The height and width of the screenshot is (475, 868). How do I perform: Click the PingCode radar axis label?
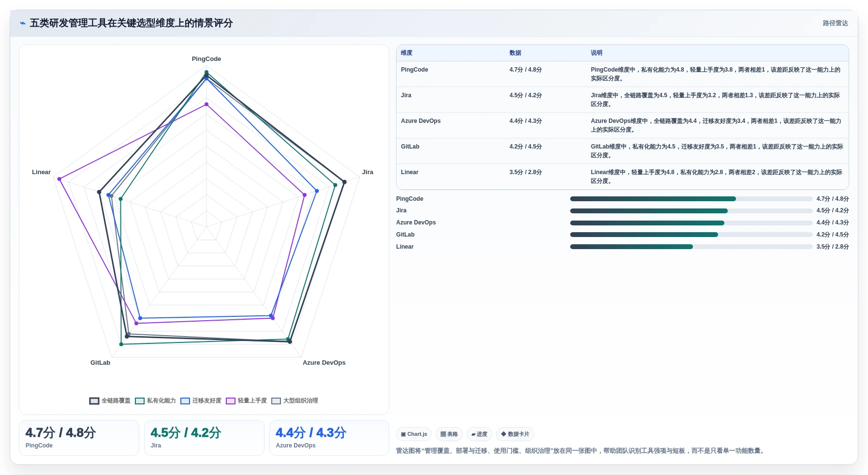[x=206, y=59]
